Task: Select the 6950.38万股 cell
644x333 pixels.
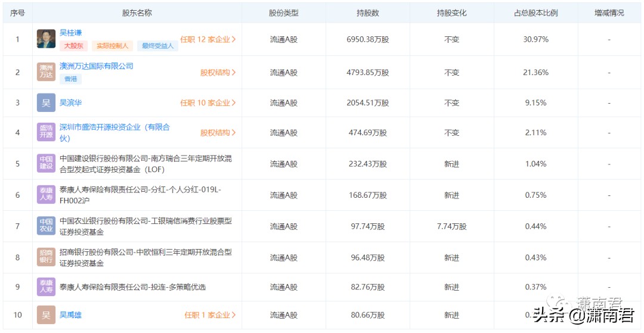Action: point(367,40)
